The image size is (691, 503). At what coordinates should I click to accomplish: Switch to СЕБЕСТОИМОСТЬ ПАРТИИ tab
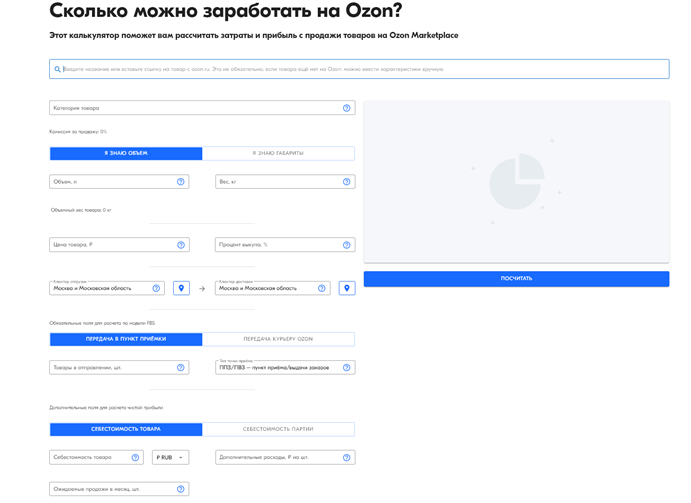278,429
